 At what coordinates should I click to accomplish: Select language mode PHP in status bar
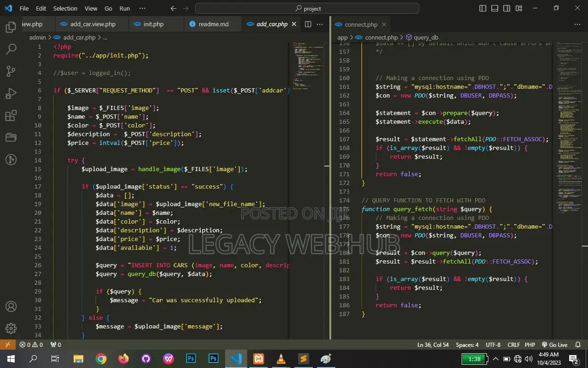[530, 345]
